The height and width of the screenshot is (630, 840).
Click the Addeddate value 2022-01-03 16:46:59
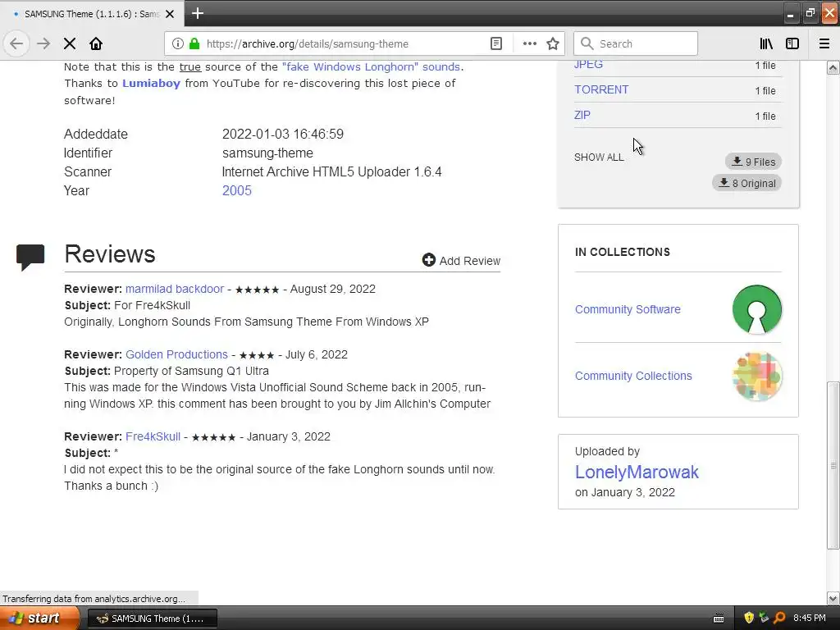[283, 134]
